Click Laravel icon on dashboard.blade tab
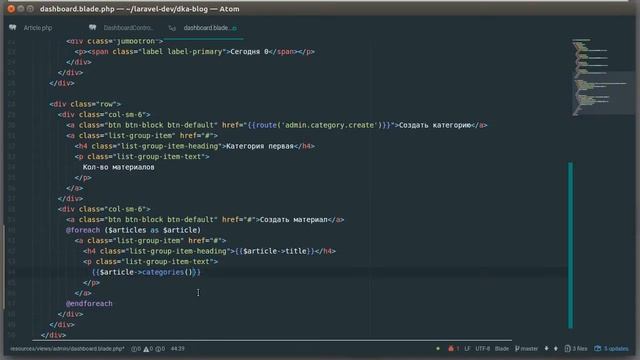The image size is (640, 360). (x=172, y=28)
